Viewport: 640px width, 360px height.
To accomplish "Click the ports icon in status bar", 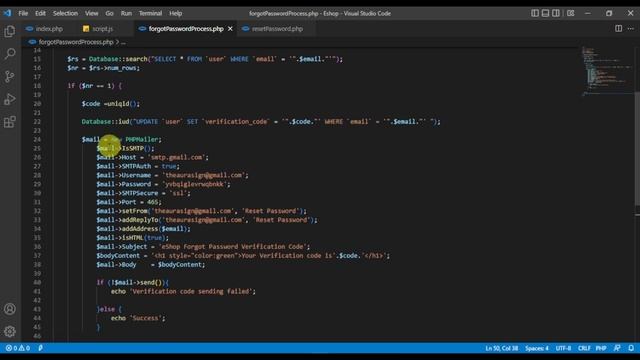I will [40, 348].
